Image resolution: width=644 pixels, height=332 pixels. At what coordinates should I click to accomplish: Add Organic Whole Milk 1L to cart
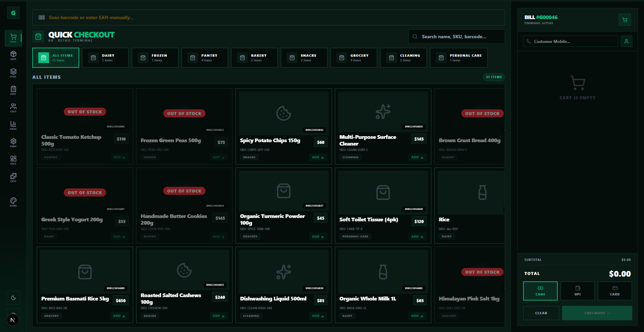[417, 316]
